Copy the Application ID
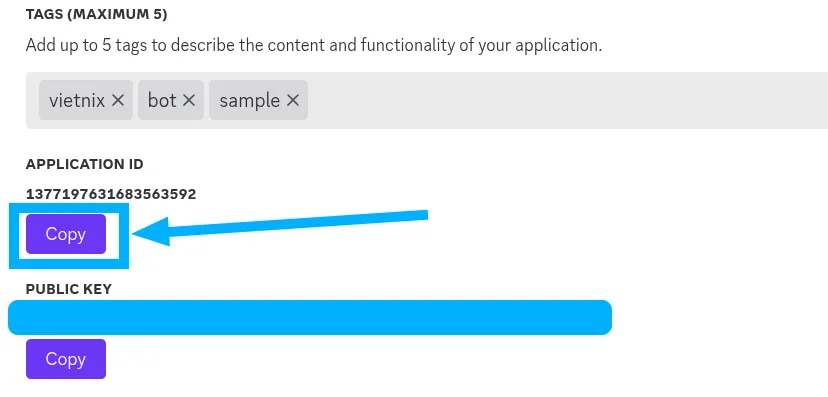The height and width of the screenshot is (397, 828). (x=66, y=234)
